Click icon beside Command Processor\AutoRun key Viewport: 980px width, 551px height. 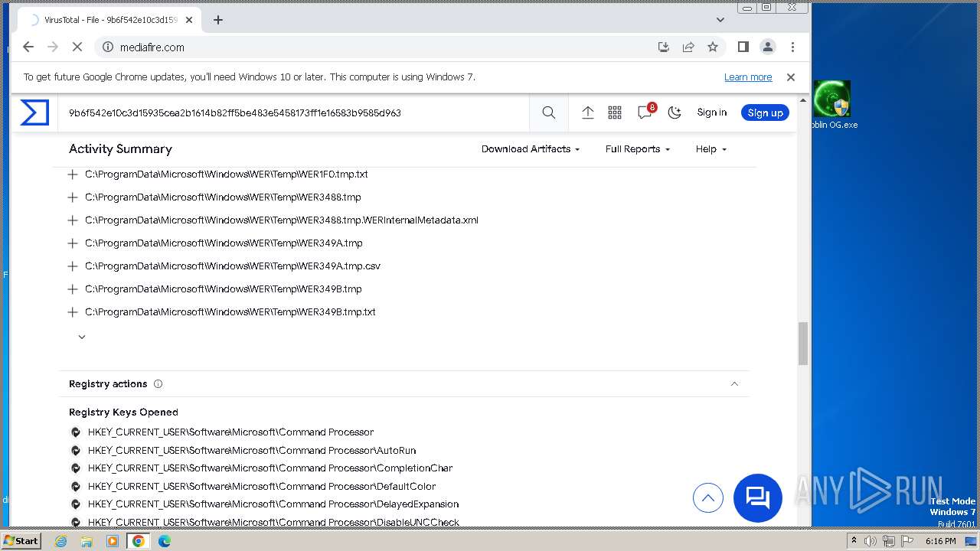[76, 451]
